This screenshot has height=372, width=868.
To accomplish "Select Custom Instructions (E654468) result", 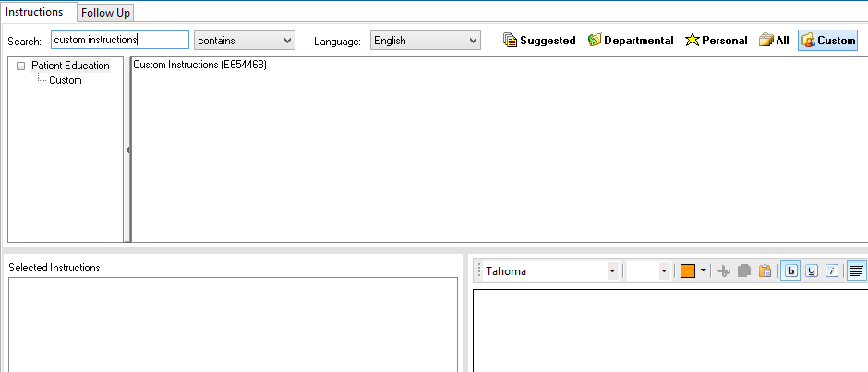I will 200,65.
